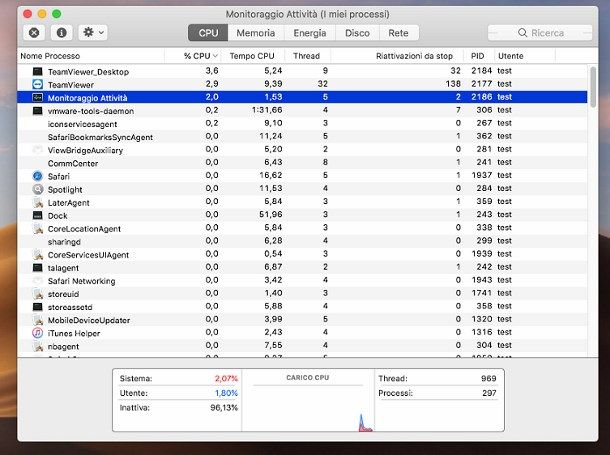Screen dimensions: 610x455
Task: Click the 138 riattivazioni value
Action: pos(453,84)
